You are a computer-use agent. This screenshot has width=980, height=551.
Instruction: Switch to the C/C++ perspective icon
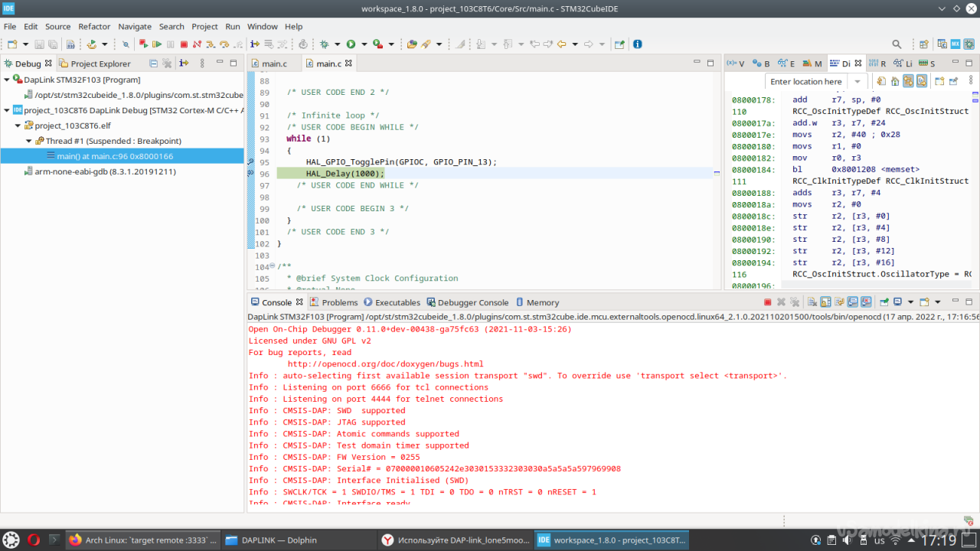point(942,44)
